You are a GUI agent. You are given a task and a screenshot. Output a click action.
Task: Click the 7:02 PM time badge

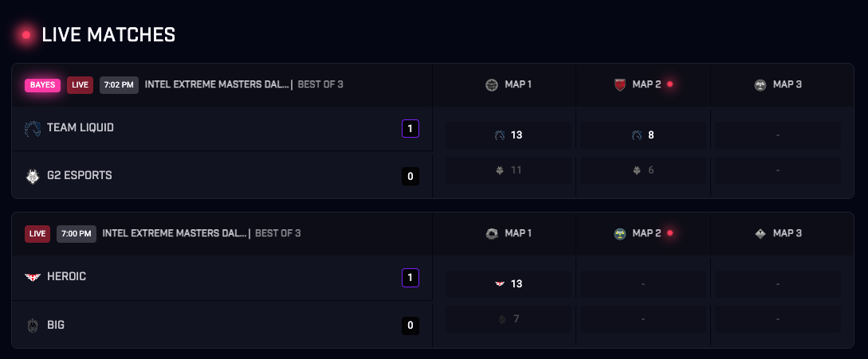pyautogui.click(x=119, y=84)
